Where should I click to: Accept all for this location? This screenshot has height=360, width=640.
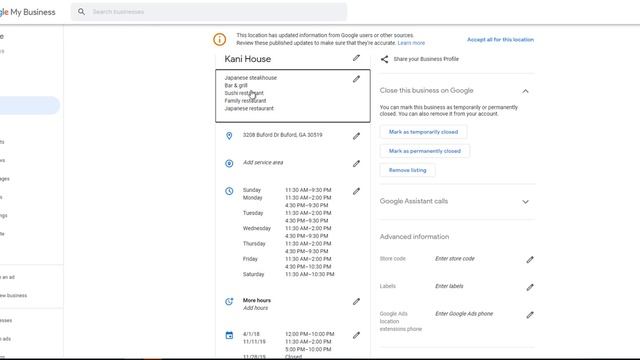500,40
